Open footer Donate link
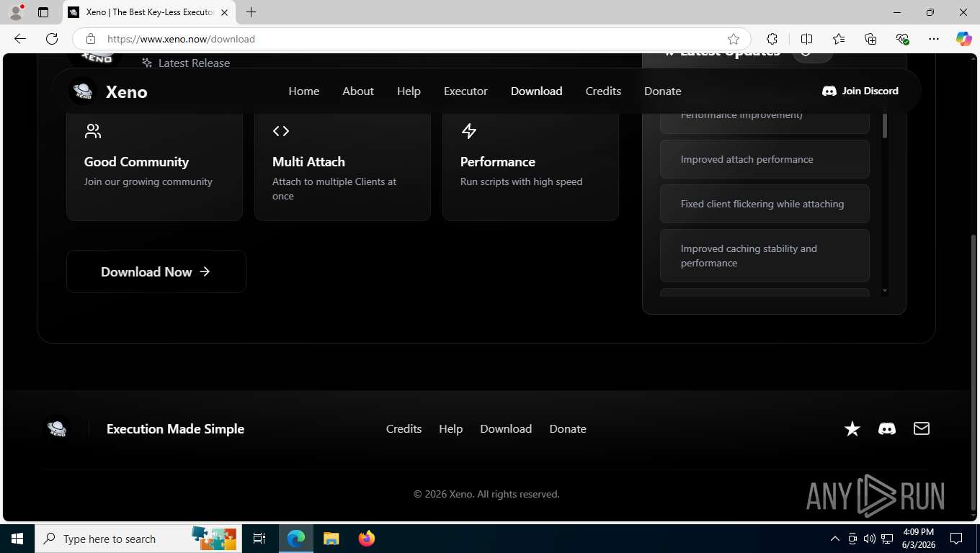This screenshot has height=553, width=980. coord(568,428)
